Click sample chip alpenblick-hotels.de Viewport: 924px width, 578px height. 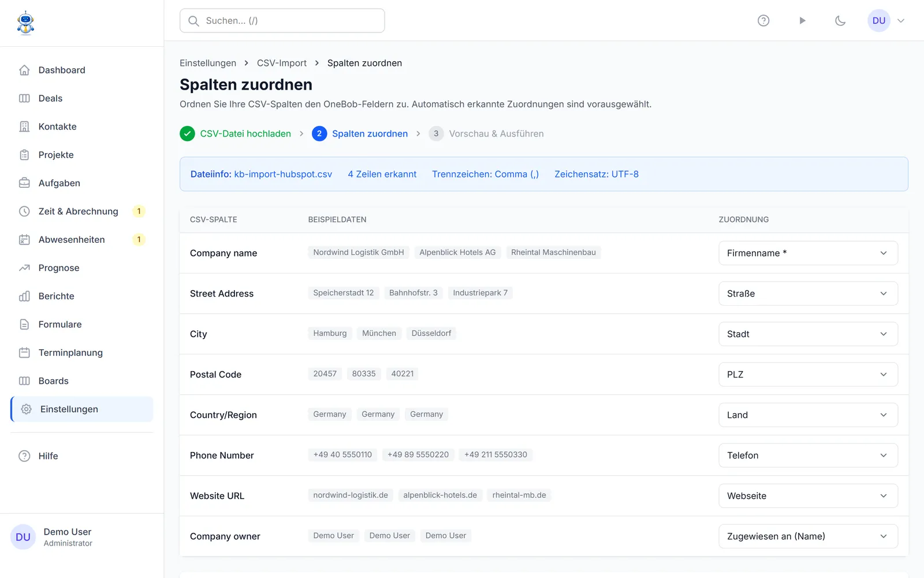coord(440,495)
